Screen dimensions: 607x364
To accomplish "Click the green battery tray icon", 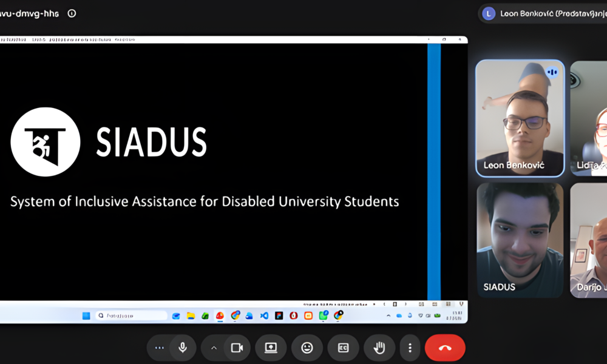I will 437,315.
